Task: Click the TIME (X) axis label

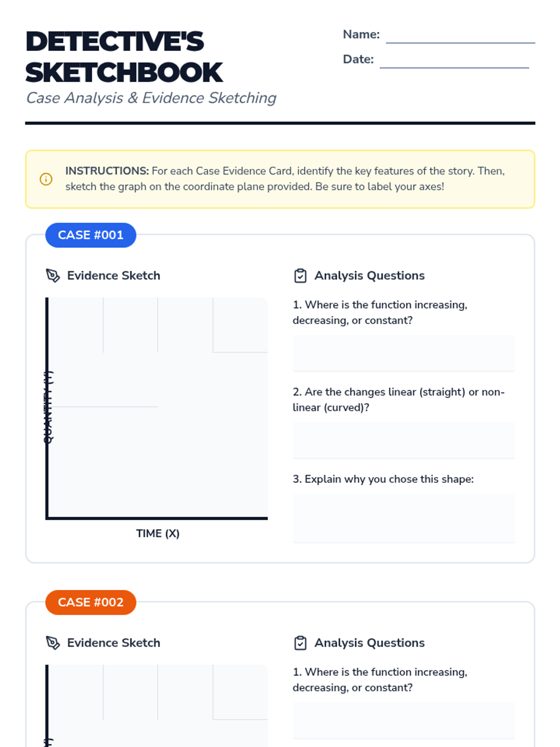Action: pos(158,533)
